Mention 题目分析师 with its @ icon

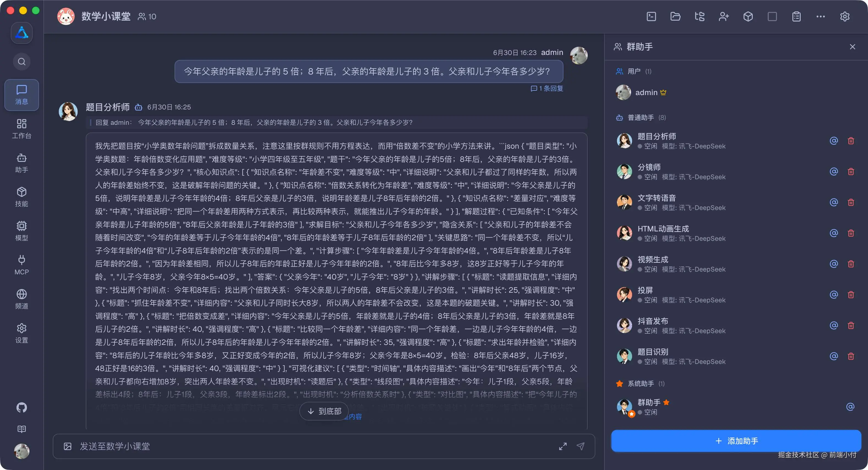click(834, 140)
